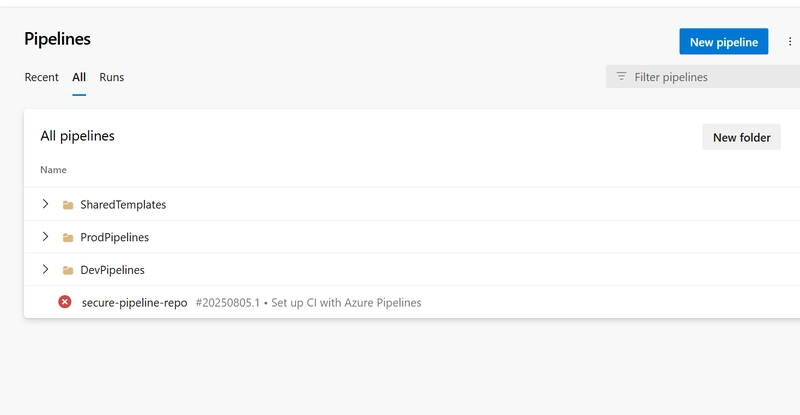Viewport: 800px width, 415px height.
Task: Select the SharedTemplates folder name
Action: coord(123,205)
